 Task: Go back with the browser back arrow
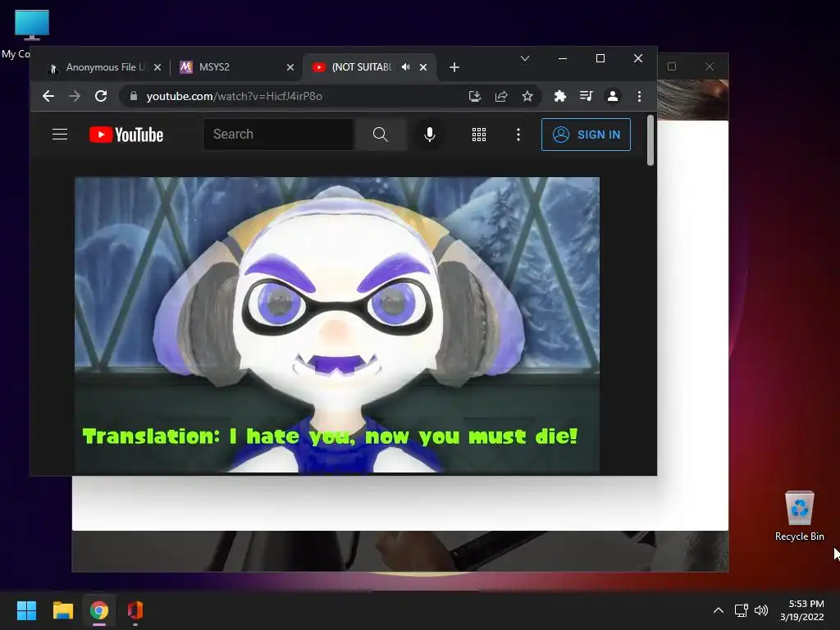point(48,96)
